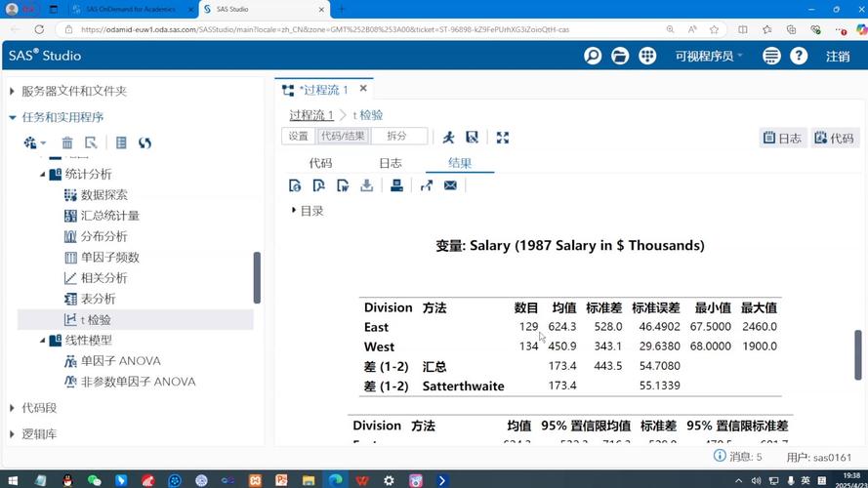Screen dimensions: 868x488
Task: Click the refresh icon in task toolbar
Action: [x=145, y=142]
